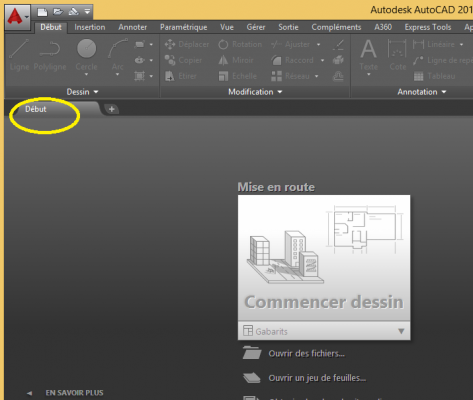Open the Express Tools ribbon tab
The height and width of the screenshot is (400, 473).
(428, 27)
